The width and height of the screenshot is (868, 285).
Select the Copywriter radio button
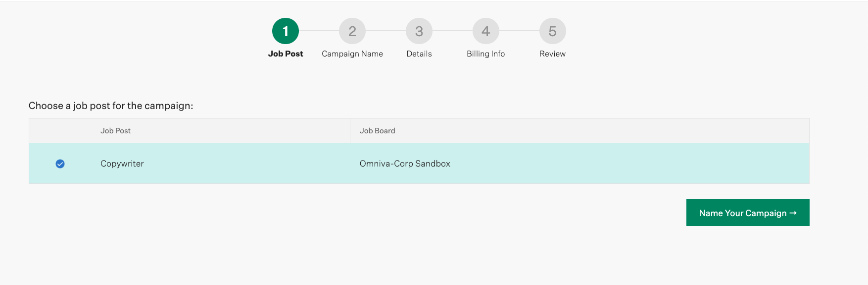(x=60, y=164)
